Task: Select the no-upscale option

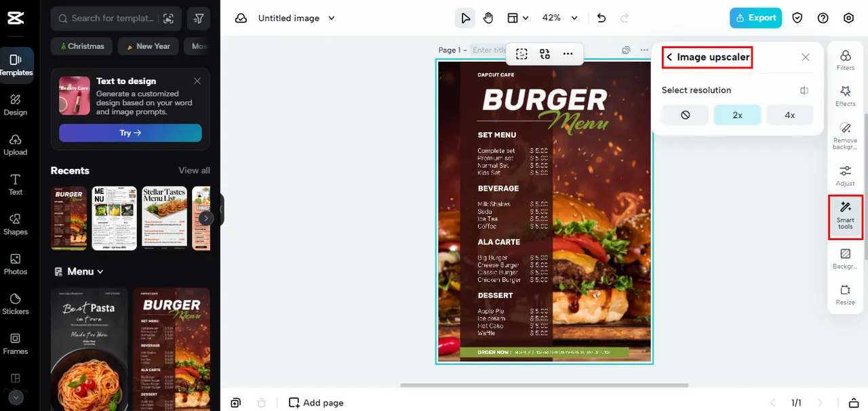Action: (x=685, y=115)
